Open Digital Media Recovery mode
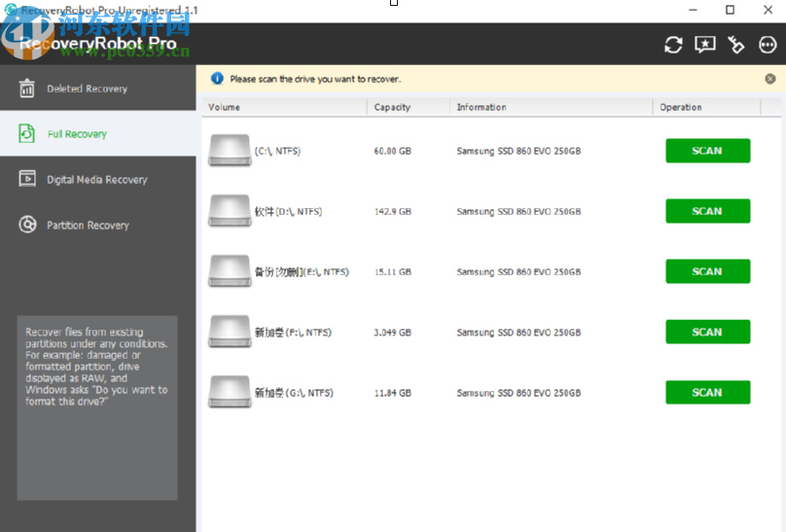 point(97,179)
